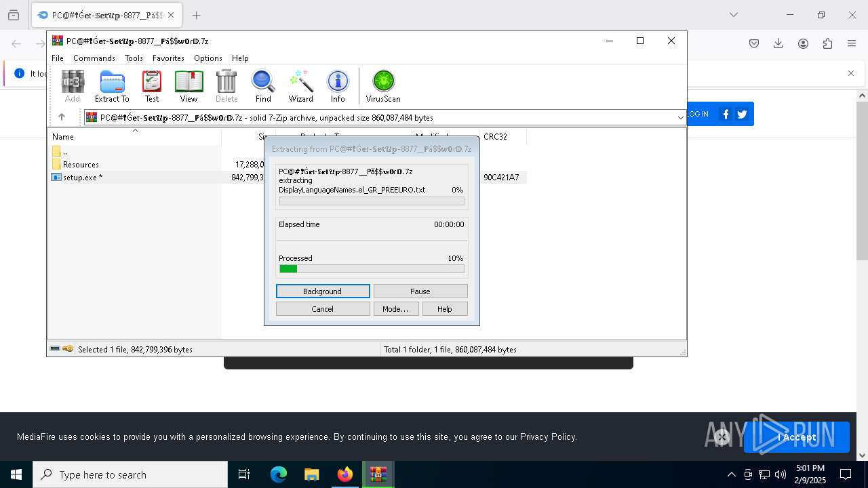Click the Twitter icon on MediaFire page
The image size is (868, 488).
point(742,115)
